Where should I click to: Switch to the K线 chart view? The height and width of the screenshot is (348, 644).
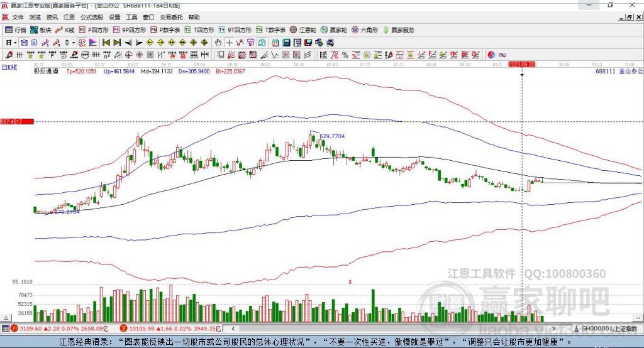(x=65, y=30)
